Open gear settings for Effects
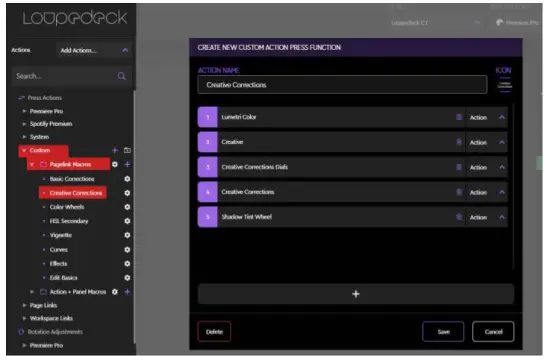Viewport: 550px width, 360px height. coord(127,264)
